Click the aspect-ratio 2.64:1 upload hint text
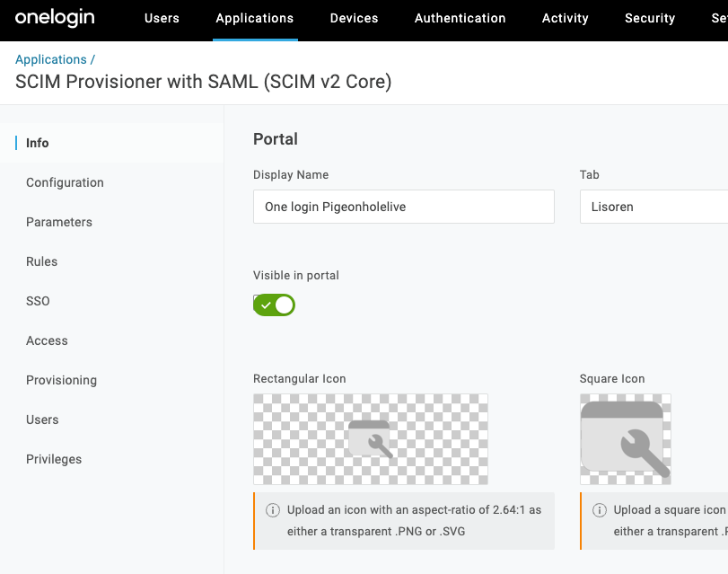Image resolution: width=728 pixels, height=574 pixels. pos(414,520)
